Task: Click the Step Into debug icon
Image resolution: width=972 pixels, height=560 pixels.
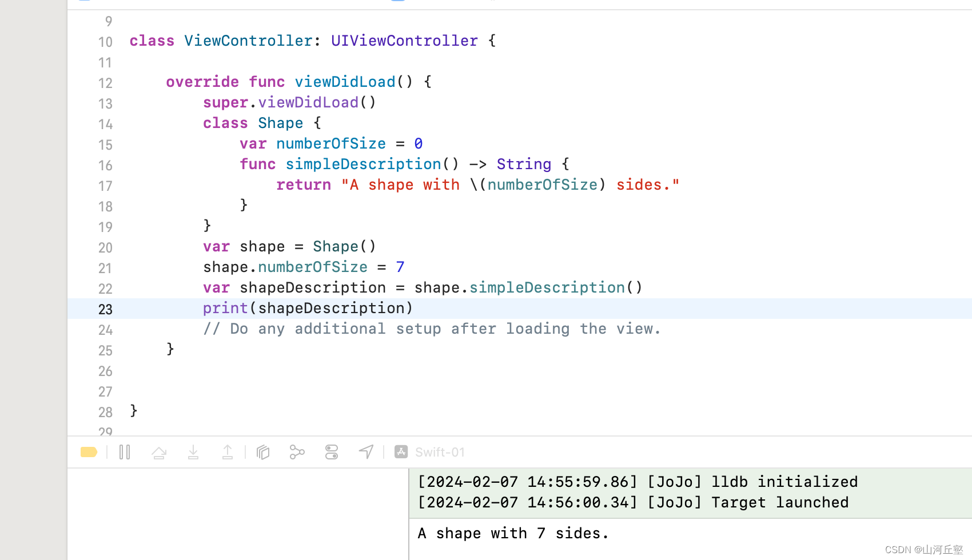Action: point(193,452)
